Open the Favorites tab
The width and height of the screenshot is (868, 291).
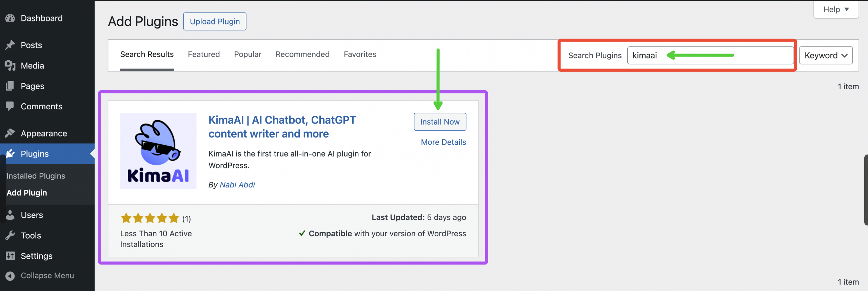(x=360, y=54)
